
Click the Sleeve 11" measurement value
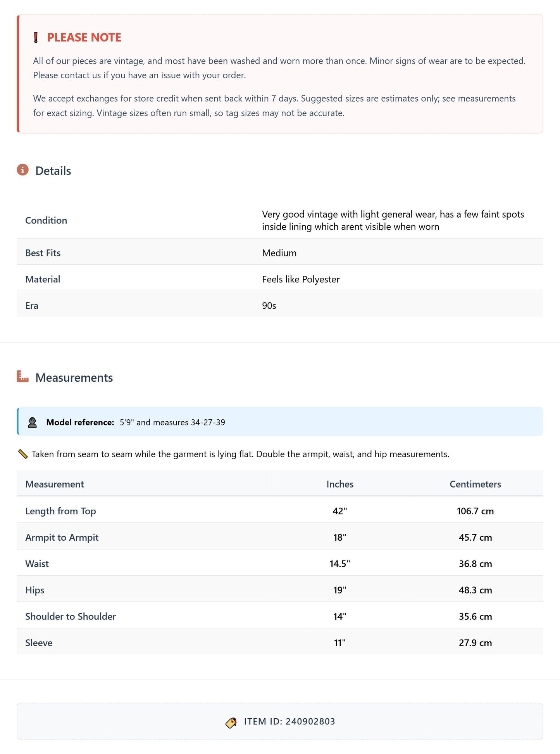click(x=340, y=643)
